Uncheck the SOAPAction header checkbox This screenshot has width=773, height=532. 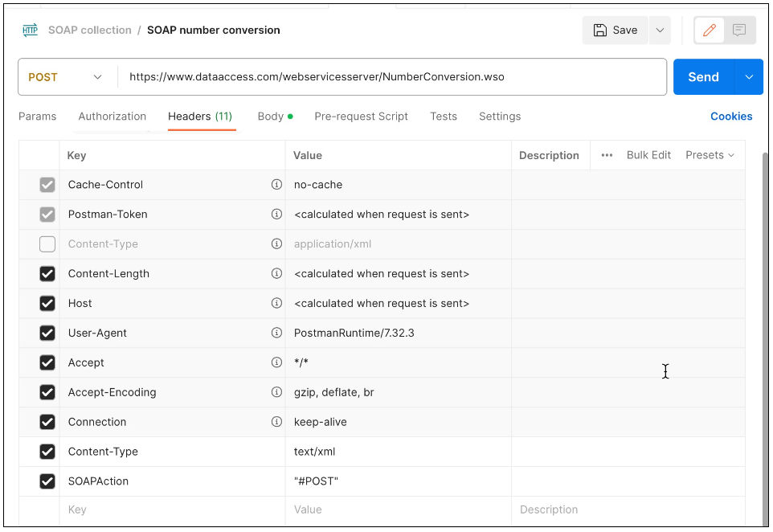(x=47, y=481)
